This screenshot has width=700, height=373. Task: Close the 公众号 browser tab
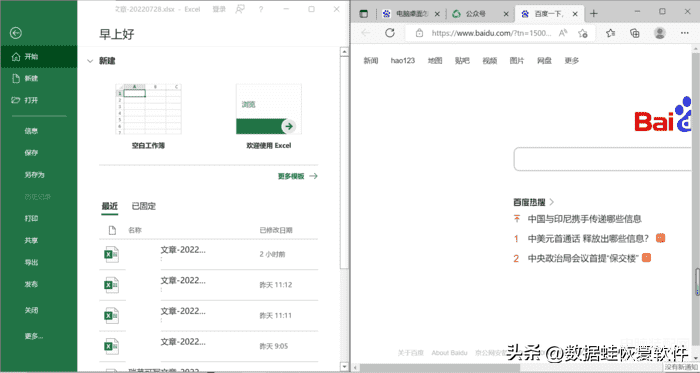(506, 14)
